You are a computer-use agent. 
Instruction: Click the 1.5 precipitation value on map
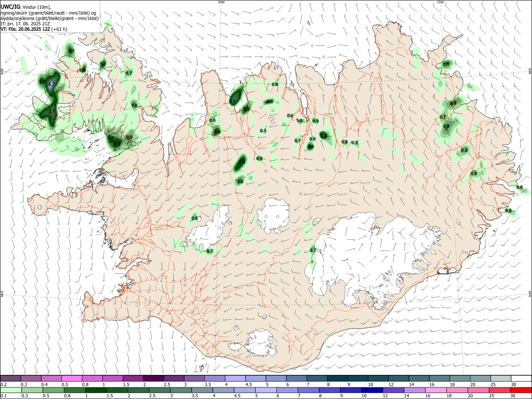pyautogui.click(x=242, y=161)
